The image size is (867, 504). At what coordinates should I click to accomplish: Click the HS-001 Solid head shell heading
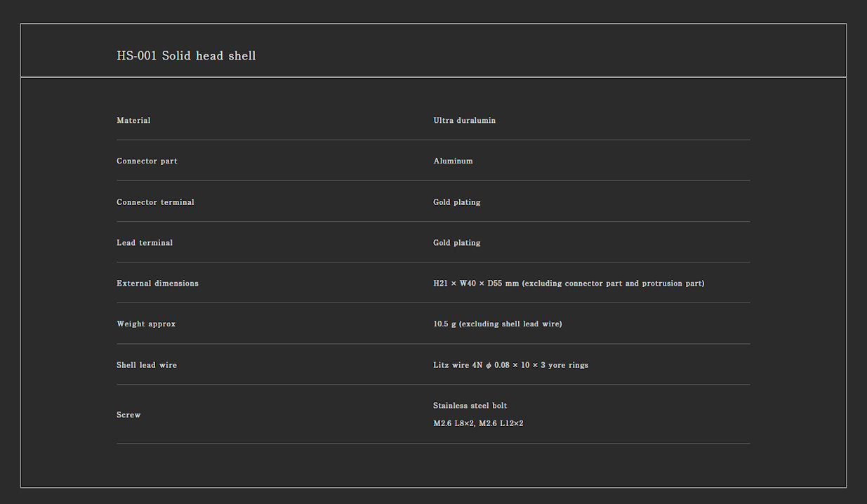186,55
